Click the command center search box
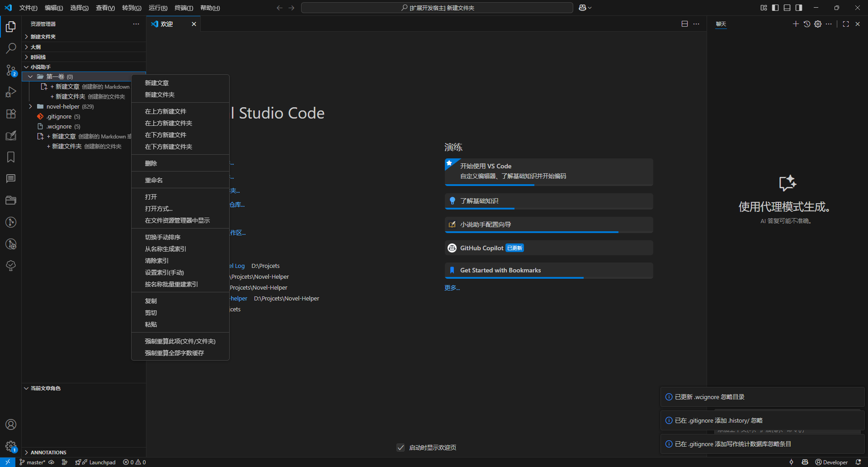This screenshot has width=868, height=467. (x=437, y=8)
